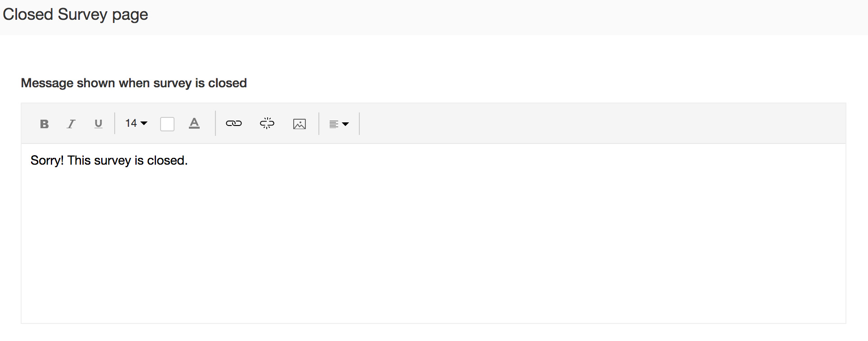Apply italic formatting
Image resolution: width=868 pixels, height=341 pixels.
coord(71,124)
